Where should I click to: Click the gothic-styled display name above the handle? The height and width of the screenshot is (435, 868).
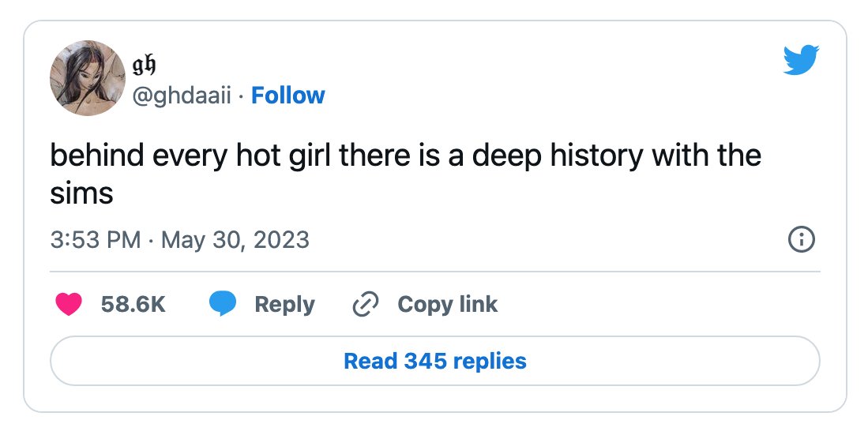[144, 66]
